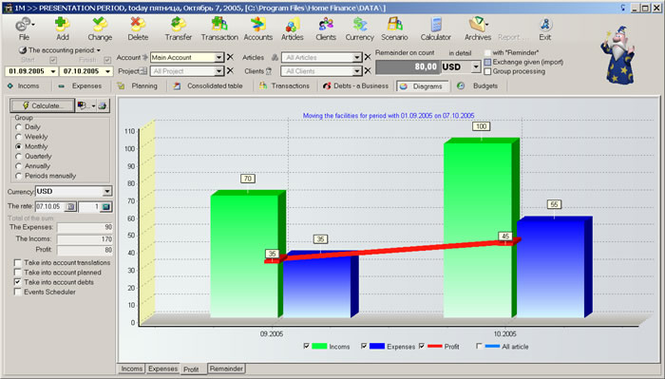Enable Take into account planned
This screenshot has width=665, height=379.
17,272
